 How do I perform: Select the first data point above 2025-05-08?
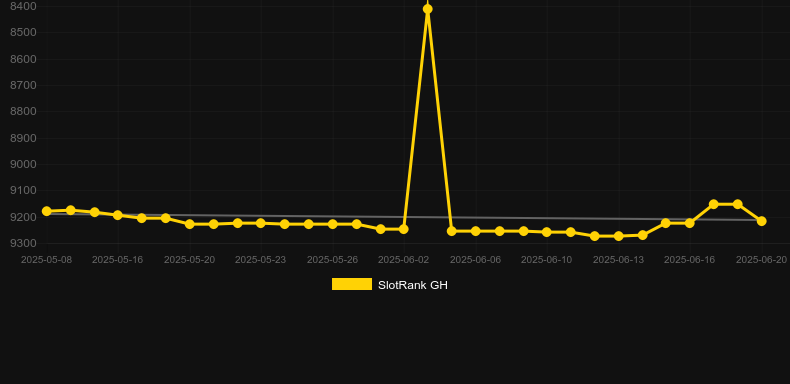point(47,211)
